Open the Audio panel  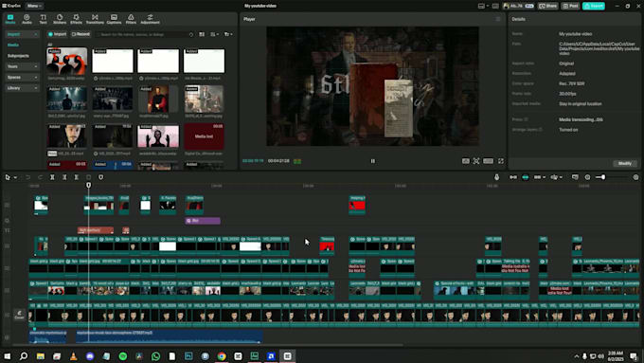click(x=27, y=19)
